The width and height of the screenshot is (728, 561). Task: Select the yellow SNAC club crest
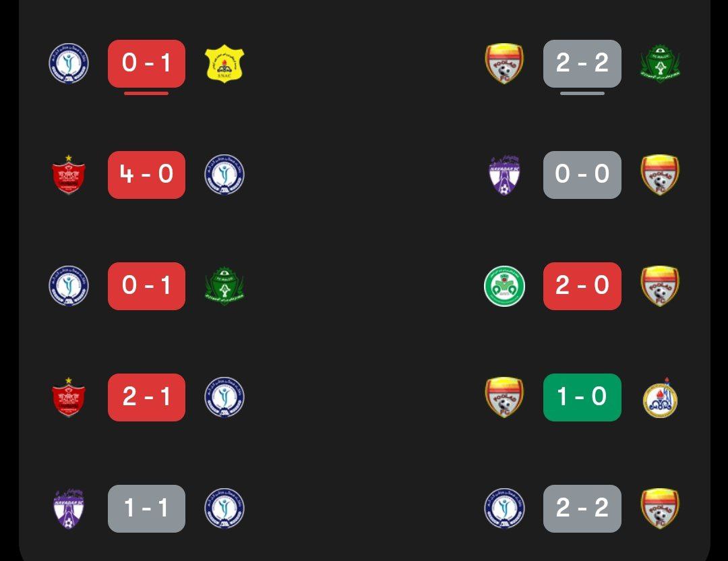click(224, 63)
